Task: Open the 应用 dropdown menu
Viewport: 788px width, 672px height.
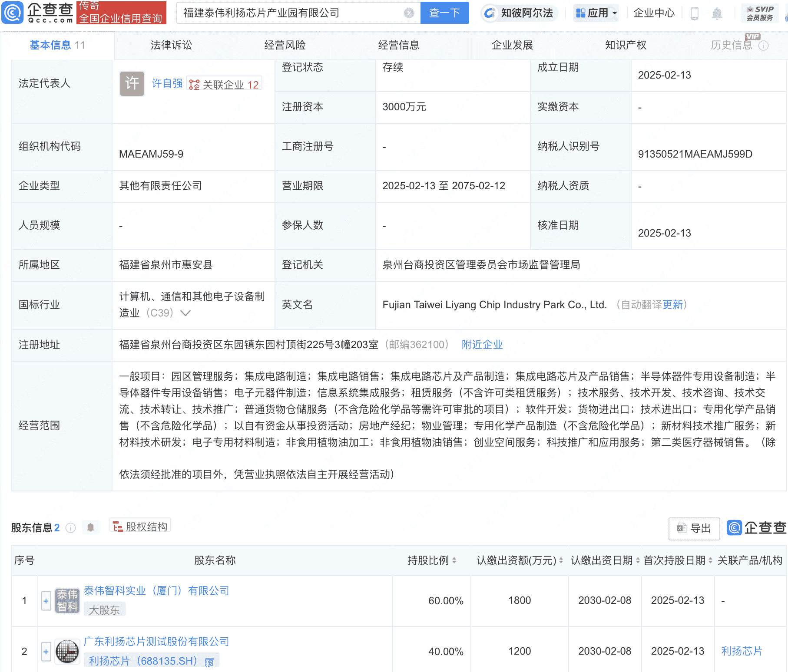Action: pyautogui.click(x=596, y=13)
